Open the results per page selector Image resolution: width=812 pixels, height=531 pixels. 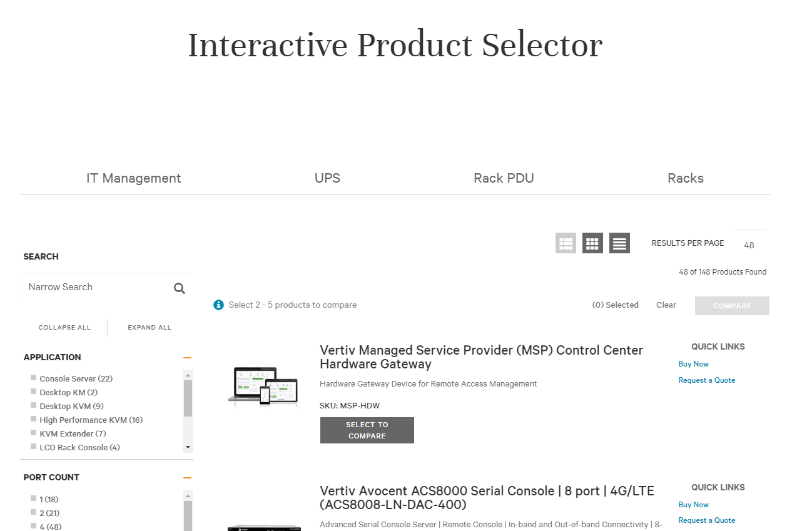pyautogui.click(x=749, y=245)
